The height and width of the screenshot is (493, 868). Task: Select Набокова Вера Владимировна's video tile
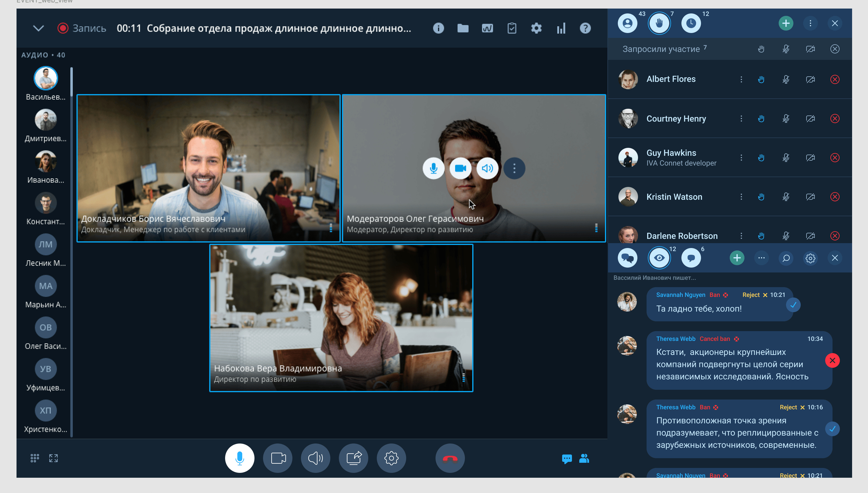[x=341, y=318]
